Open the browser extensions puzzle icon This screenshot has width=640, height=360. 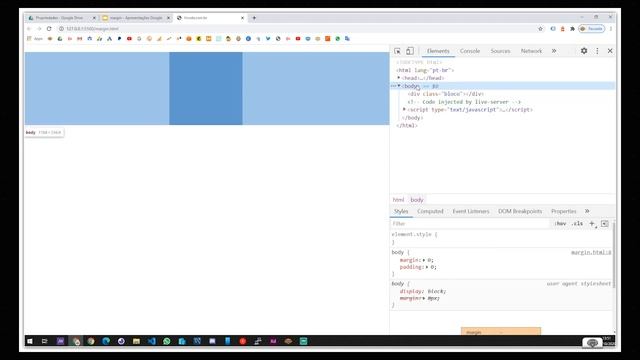[572, 29]
